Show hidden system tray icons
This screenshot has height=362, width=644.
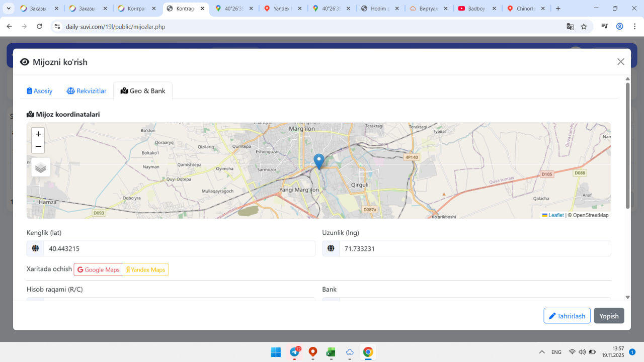click(x=541, y=352)
